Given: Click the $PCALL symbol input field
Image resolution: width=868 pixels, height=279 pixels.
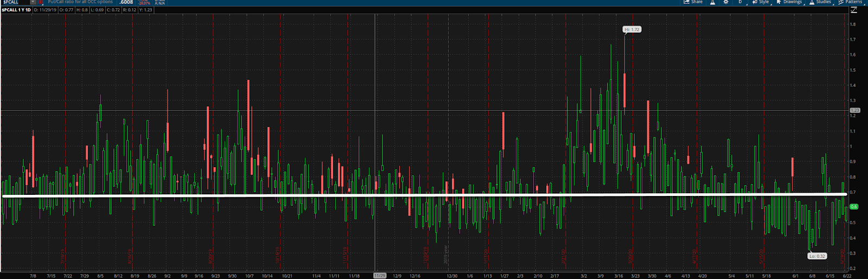Looking at the screenshot, I should pyautogui.click(x=15, y=2).
